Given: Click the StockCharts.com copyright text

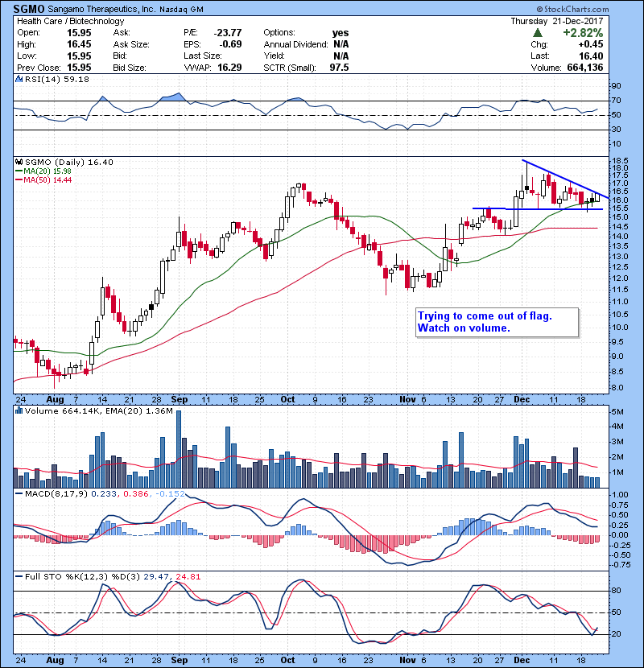Looking at the screenshot, I should (572, 9).
